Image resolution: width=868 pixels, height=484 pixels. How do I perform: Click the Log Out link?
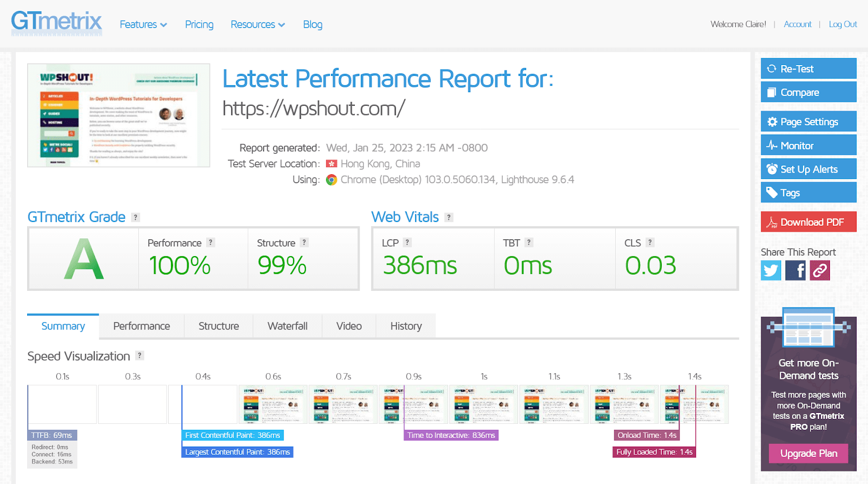(843, 24)
